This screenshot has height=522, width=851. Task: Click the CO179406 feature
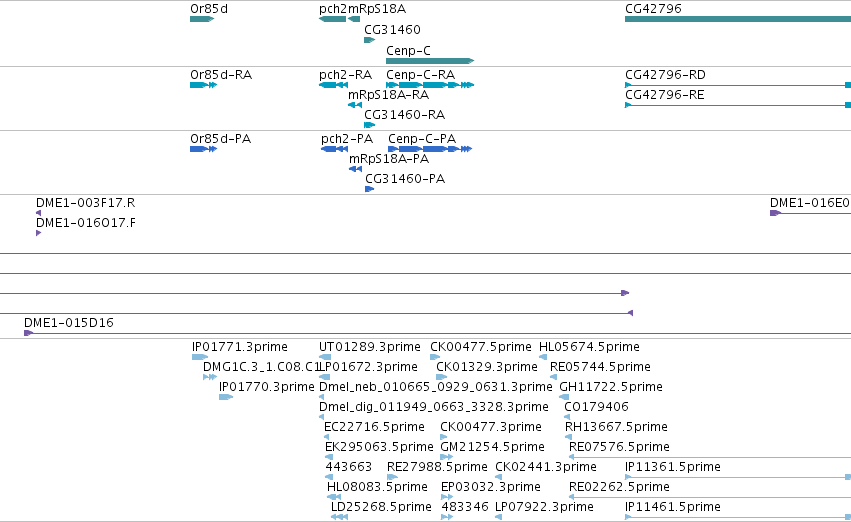pos(567,417)
